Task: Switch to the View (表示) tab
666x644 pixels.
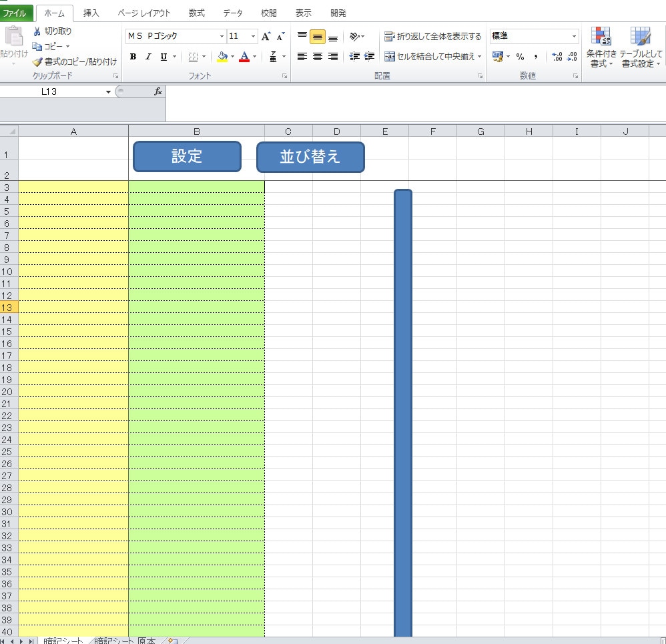Action: [303, 13]
